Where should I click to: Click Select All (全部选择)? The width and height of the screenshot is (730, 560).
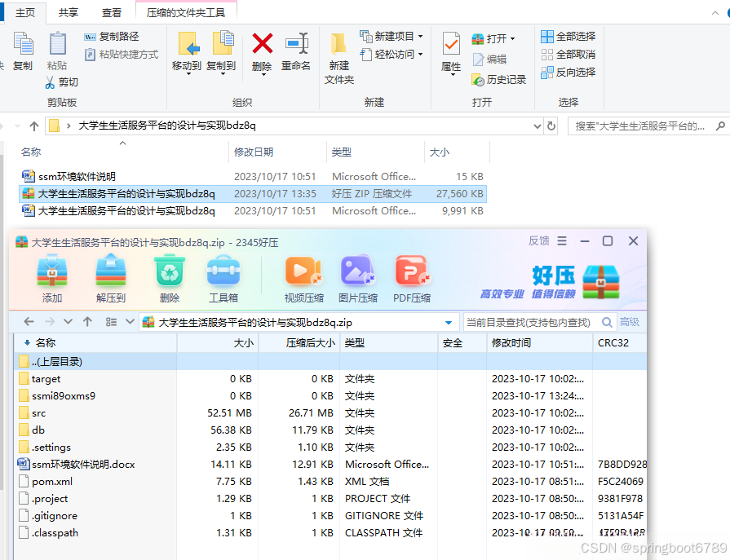click(568, 37)
